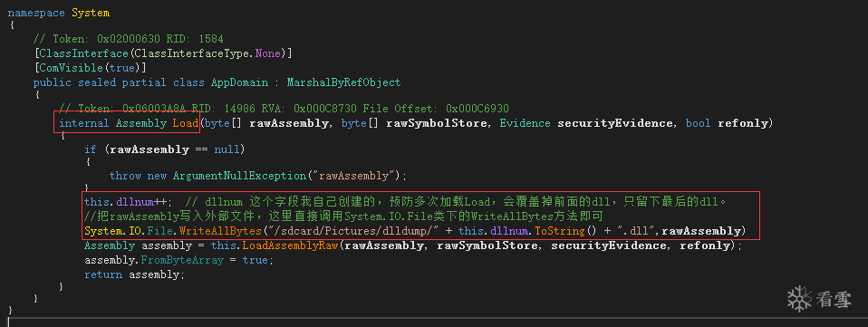Click the Load method name
This screenshot has width=868, height=327.
click(185, 123)
